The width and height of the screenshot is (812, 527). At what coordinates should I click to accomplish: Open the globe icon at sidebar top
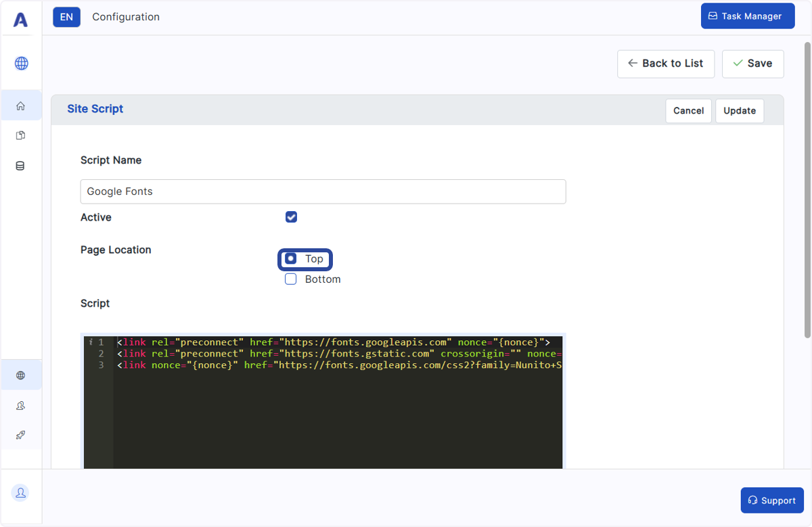tap(21, 64)
